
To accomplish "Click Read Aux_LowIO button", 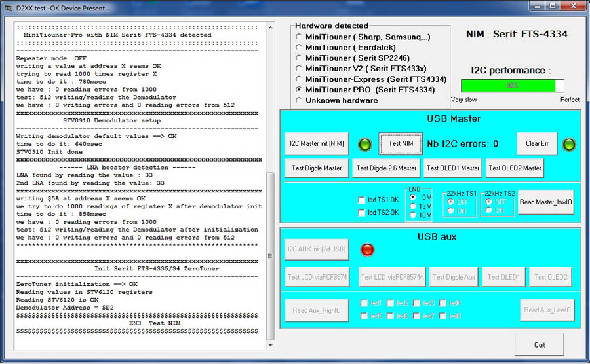I will point(547,310).
